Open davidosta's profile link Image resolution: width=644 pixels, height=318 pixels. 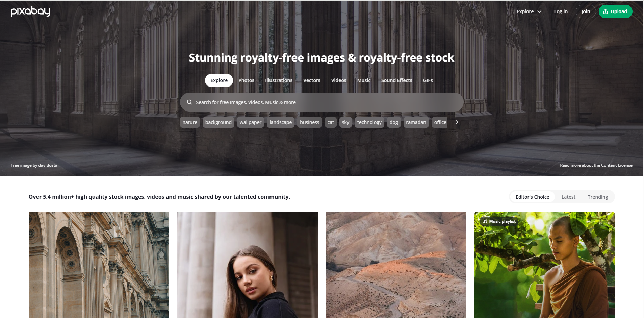[x=48, y=165]
